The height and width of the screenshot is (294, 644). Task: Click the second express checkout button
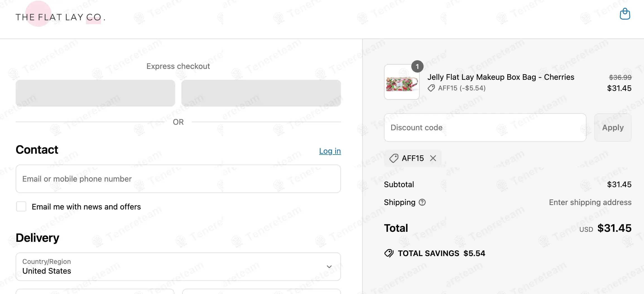tap(261, 93)
